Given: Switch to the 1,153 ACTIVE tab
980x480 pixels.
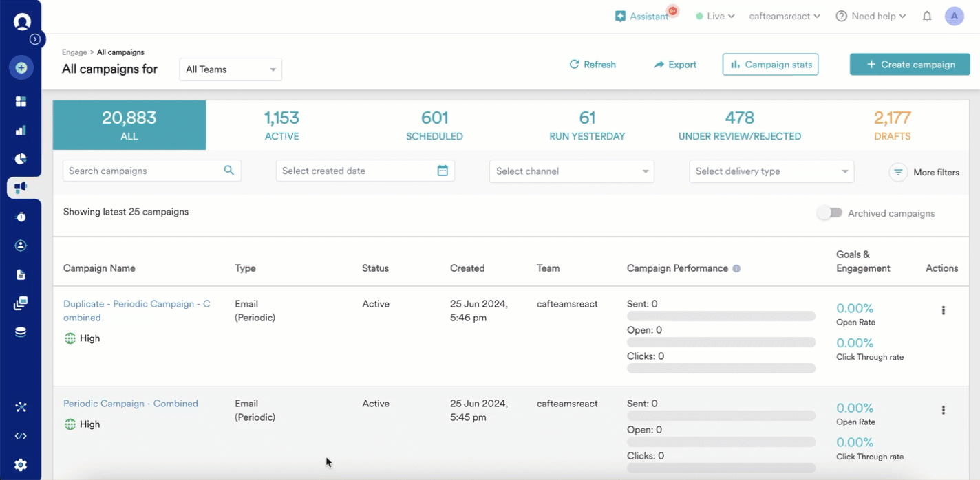Looking at the screenshot, I should pyautogui.click(x=282, y=125).
